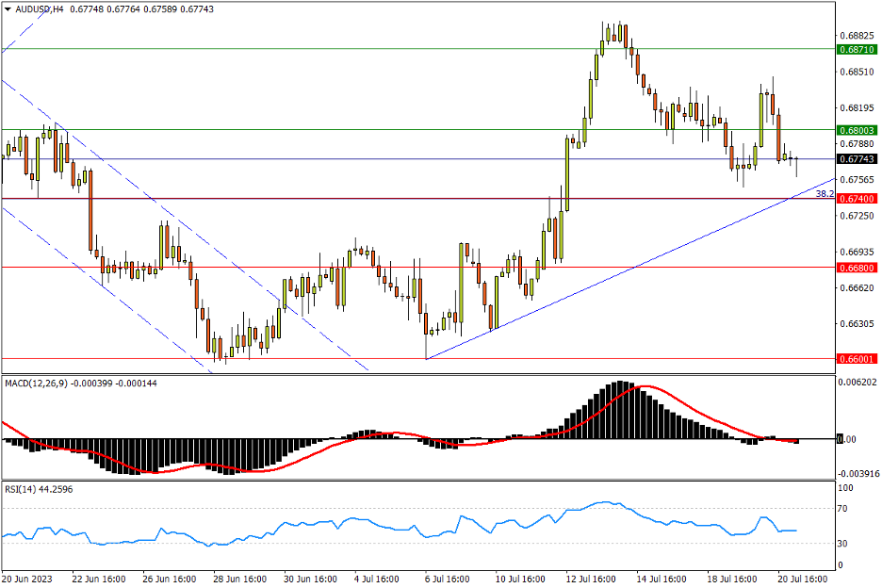882x588 pixels.
Task: Click the 38.2 Fibonacci level label
Action: click(824, 193)
